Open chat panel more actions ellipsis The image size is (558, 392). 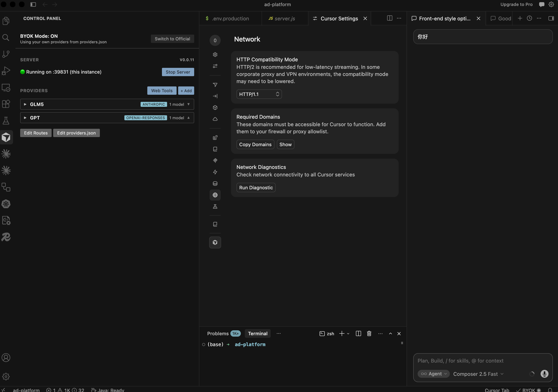539,18
